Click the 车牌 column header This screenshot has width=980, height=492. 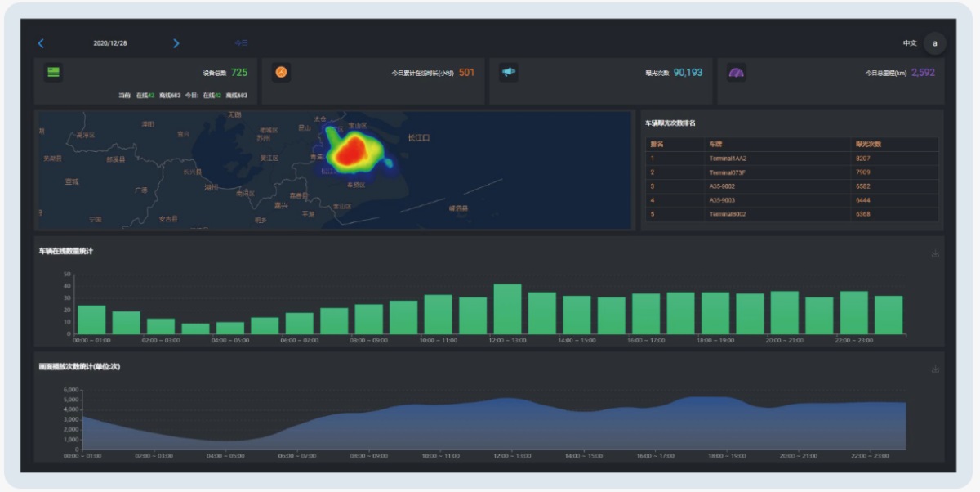(716, 145)
